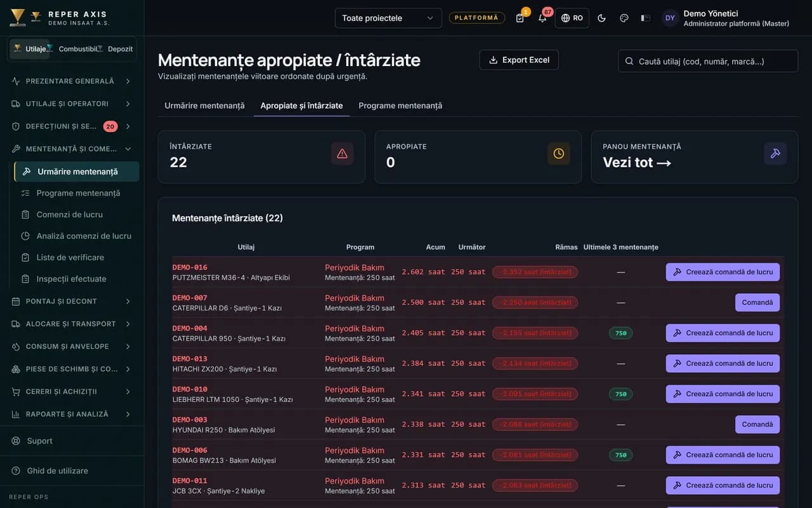This screenshot has height=508, width=812.
Task: Switch to Urmărire mentenanță tab
Action: 204,105
